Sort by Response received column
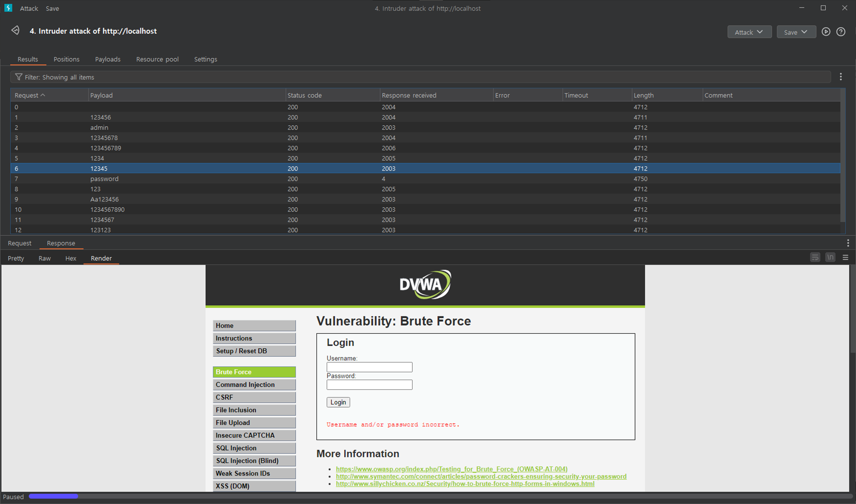Viewport: 856px width, 504px height. coord(436,95)
